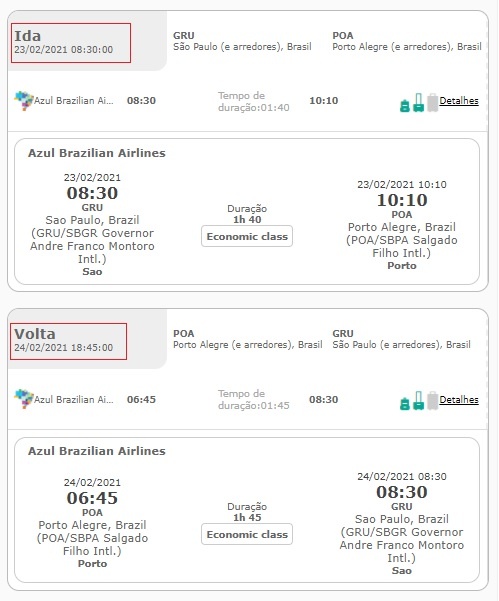Click Economic class button in Volta details
The width and height of the screenshot is (499, 601).
coord(247,534)
